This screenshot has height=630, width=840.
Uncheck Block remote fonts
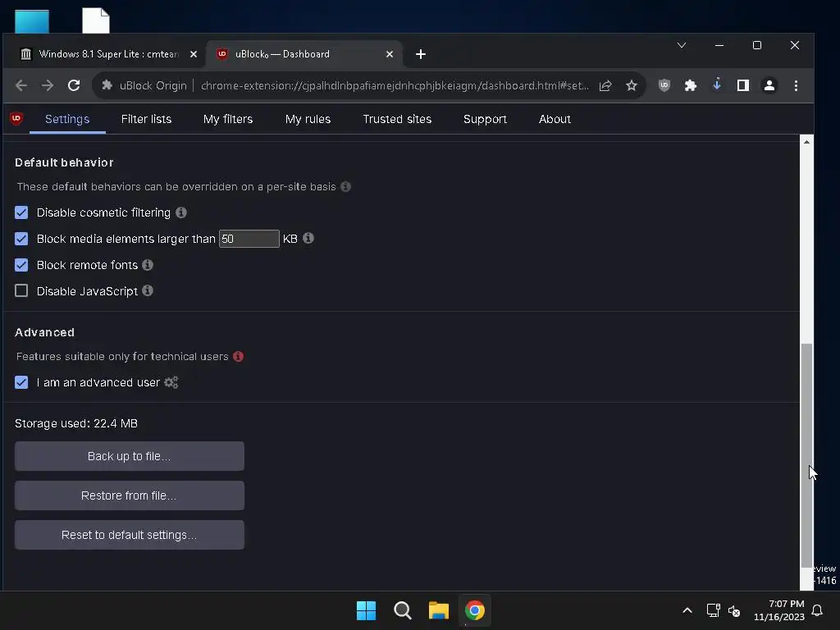pyautogui.click(x=21, y=265)
